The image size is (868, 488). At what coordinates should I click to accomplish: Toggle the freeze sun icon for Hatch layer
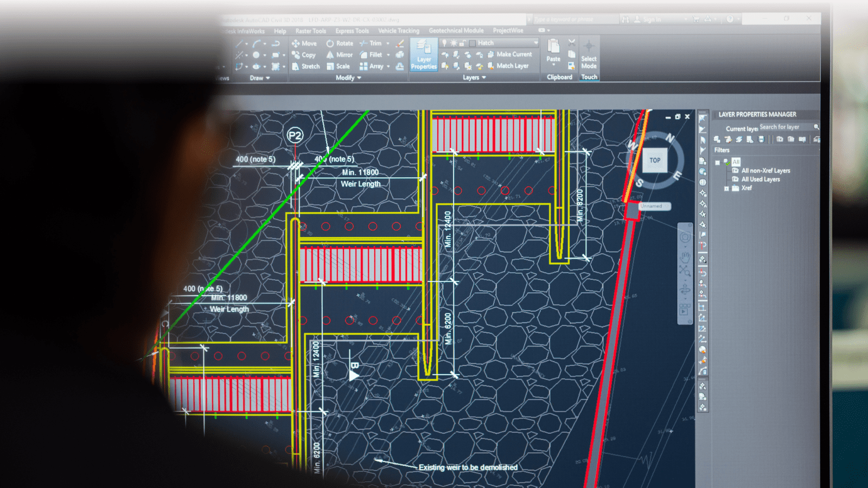pyautogui.click(x=454, y=43)
